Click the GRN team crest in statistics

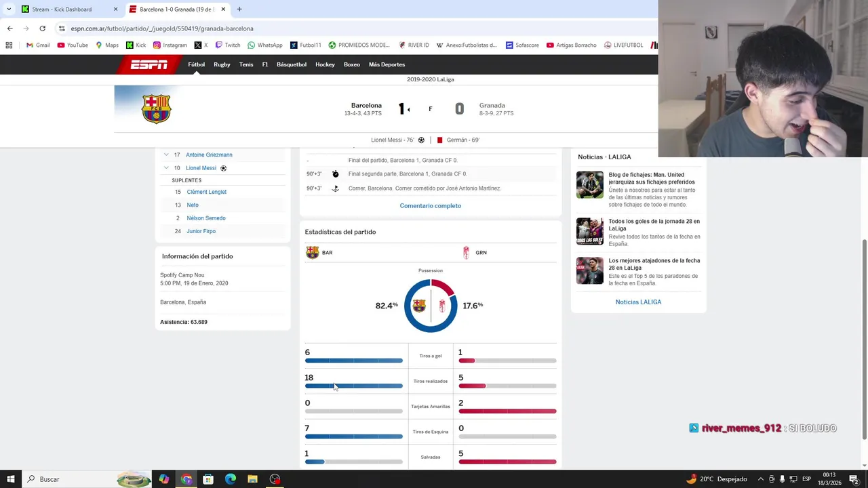pos(466,252)
